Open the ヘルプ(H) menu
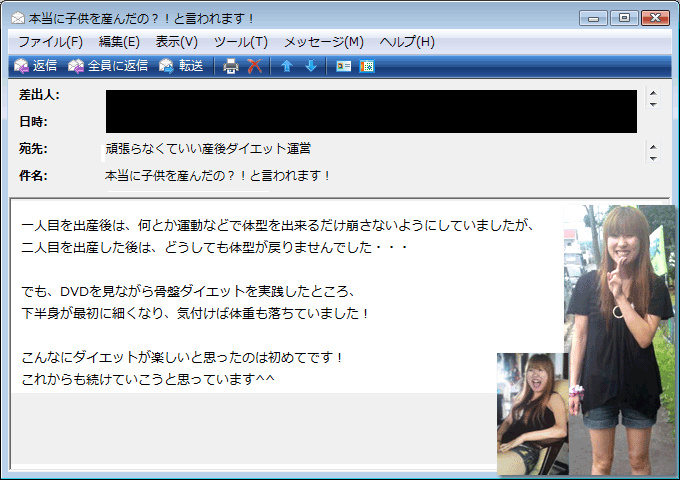The height and width of the screenshot is (480, 680). click(407, 42)
